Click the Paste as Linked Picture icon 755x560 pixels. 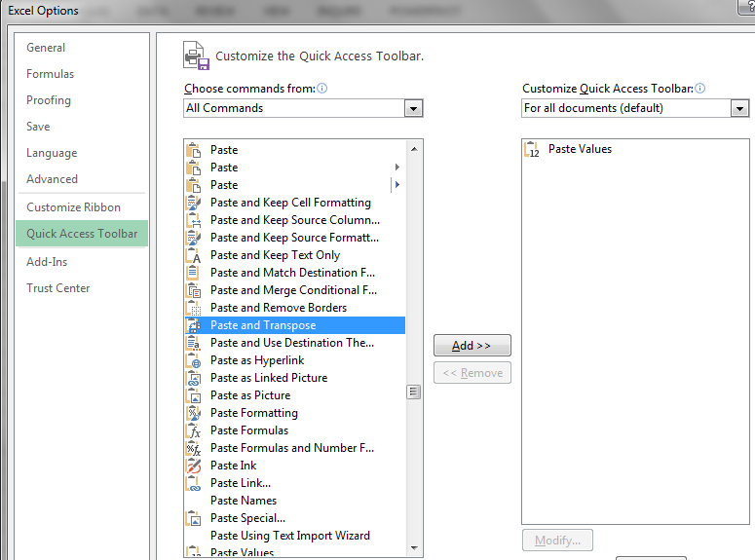click(x=194, y=378)
